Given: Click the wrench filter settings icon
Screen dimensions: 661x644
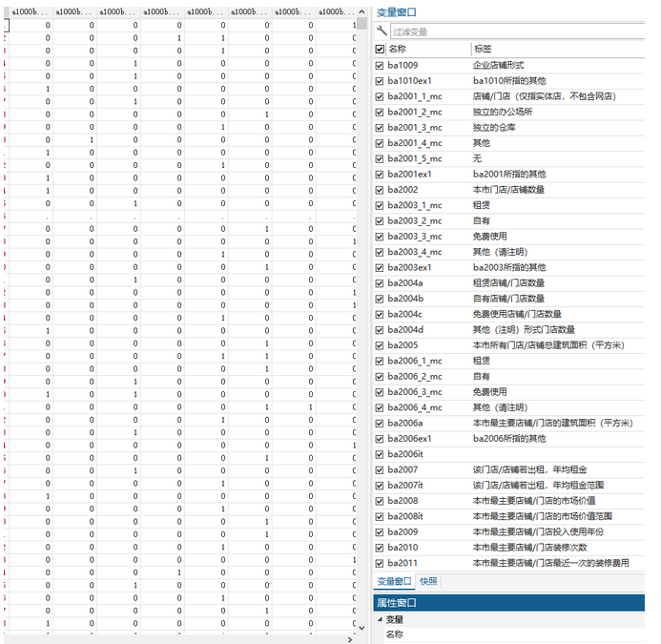Looking at the screenshot, I should (382, 31).
